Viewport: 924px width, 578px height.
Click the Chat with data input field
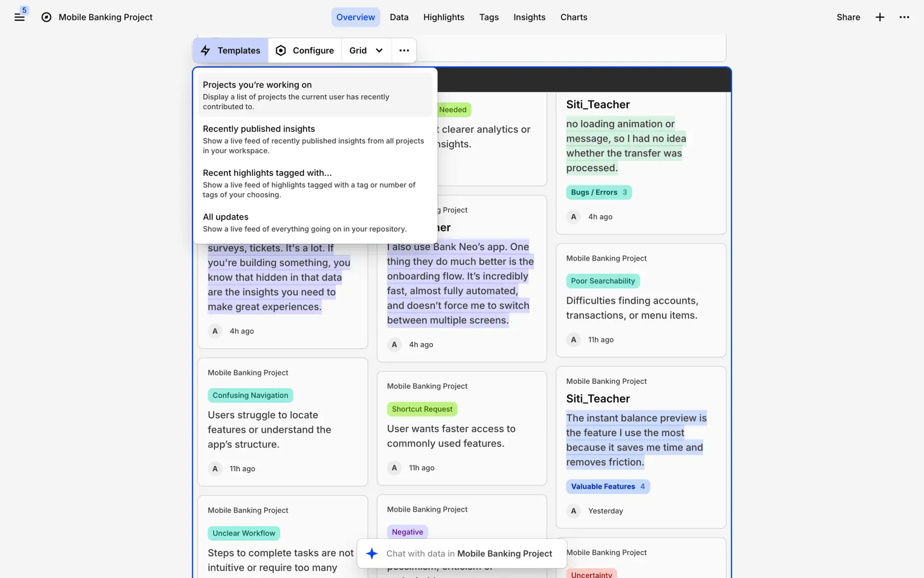[x=469, y=553]
